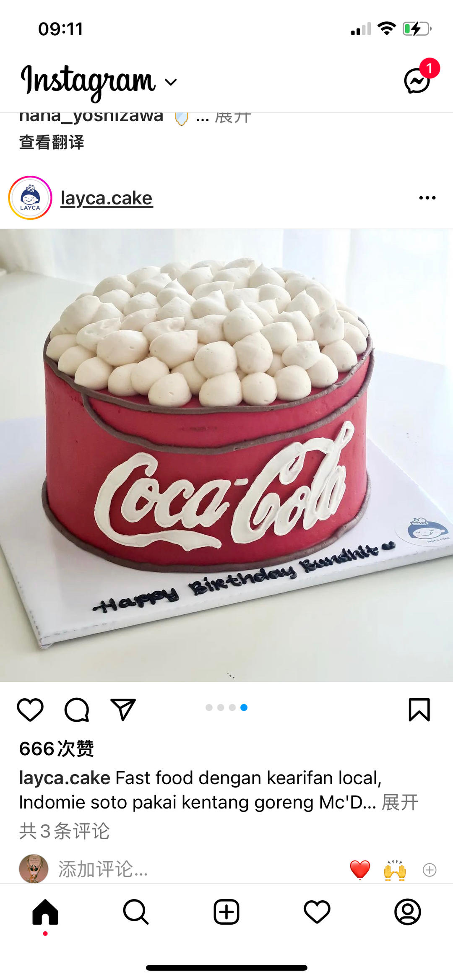Viewport: 453px width, 980px height.
Task: Tap 查看翻译 to see translation
Action: click(x=52, y=142)
